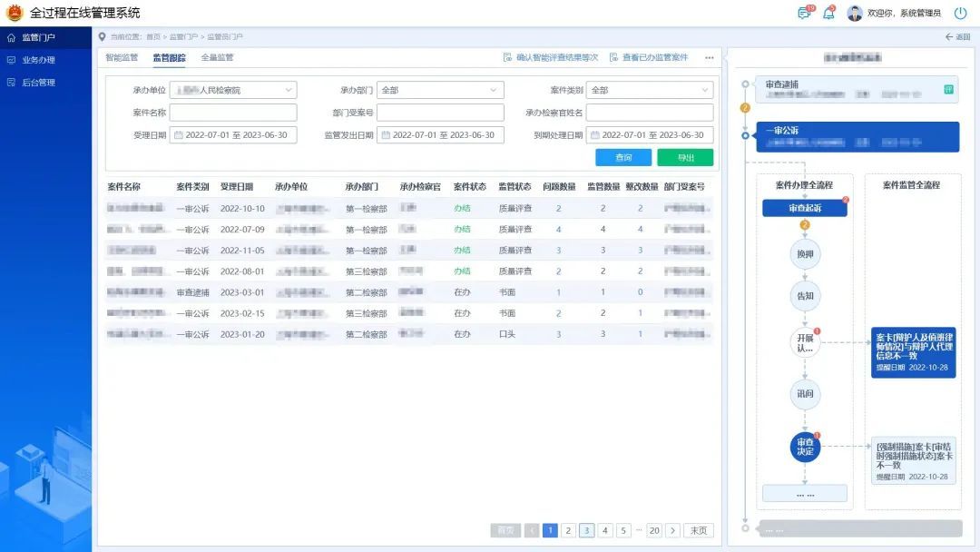Viewport: 980px width, 552px height.
Task: Switch to the 智能监管 tab
Action: click(122, 57)
